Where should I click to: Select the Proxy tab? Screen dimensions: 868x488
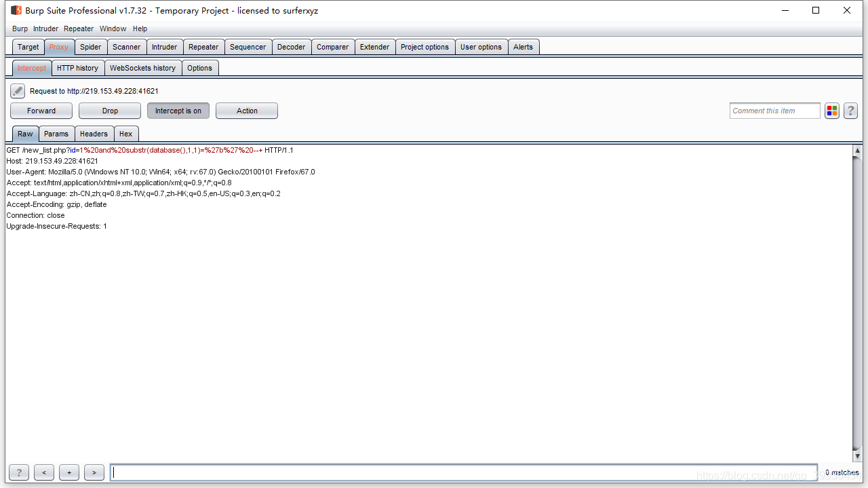(x=59, y=47)
